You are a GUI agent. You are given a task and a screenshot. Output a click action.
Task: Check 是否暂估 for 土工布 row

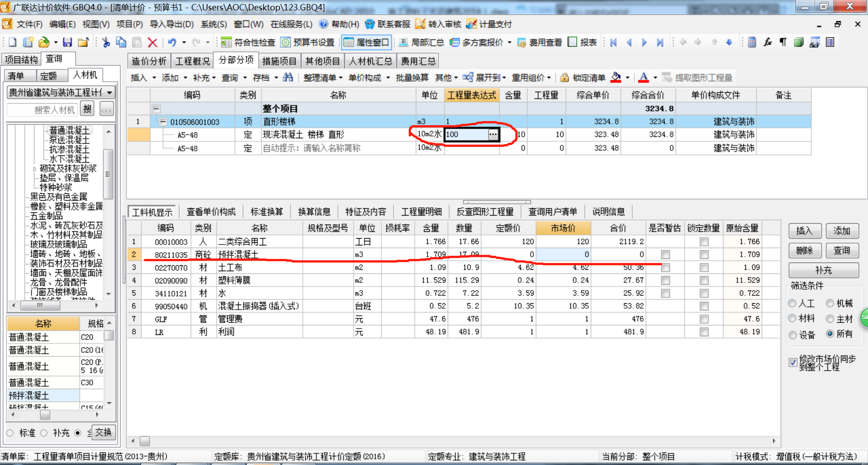665,268
